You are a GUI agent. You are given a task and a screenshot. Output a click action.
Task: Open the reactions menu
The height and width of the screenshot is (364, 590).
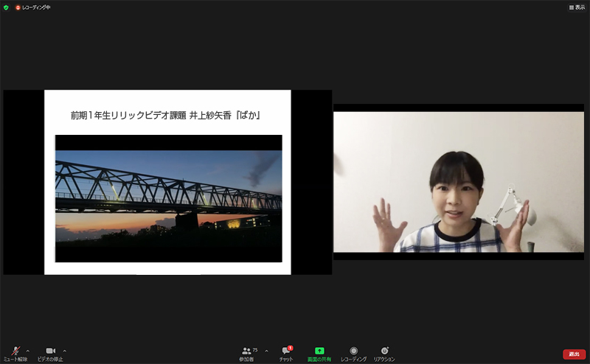(x=383, y=351)
